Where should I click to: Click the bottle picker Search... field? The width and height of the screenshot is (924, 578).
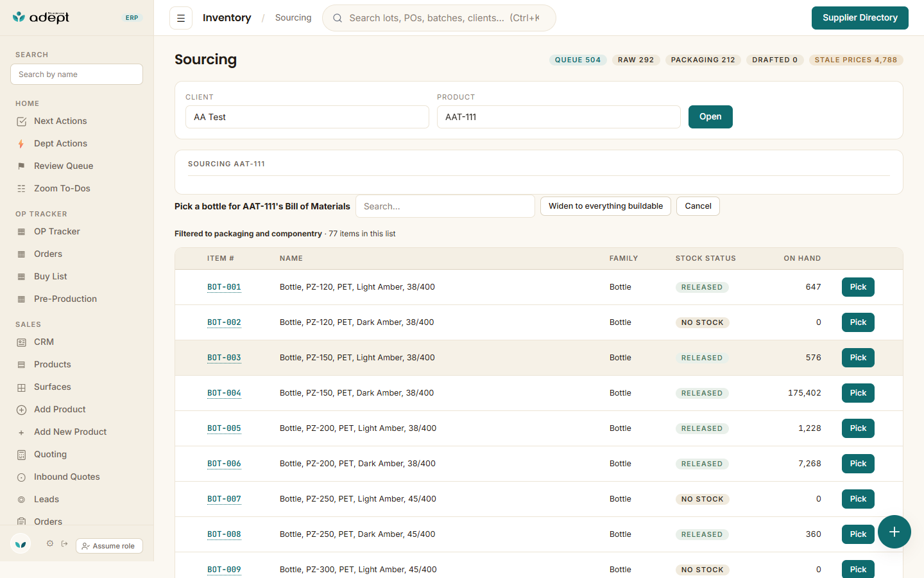(x=445, y=206)
